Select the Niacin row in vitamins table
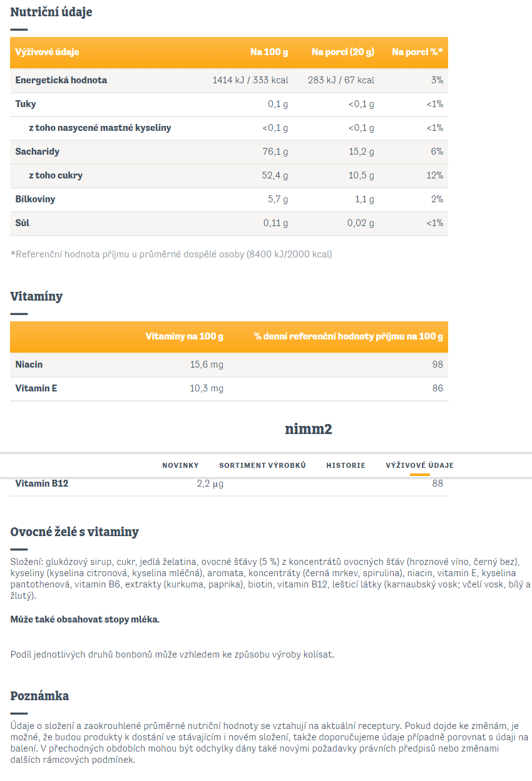 coord(229,365)
